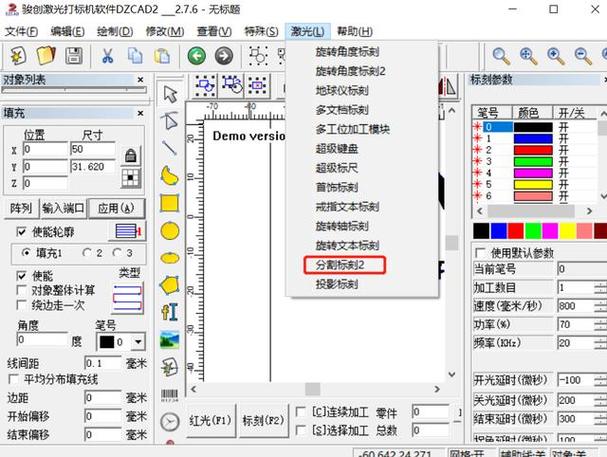Click the 输入端口 button
This screenshot has width=607, height=457.
click(63, 209)
